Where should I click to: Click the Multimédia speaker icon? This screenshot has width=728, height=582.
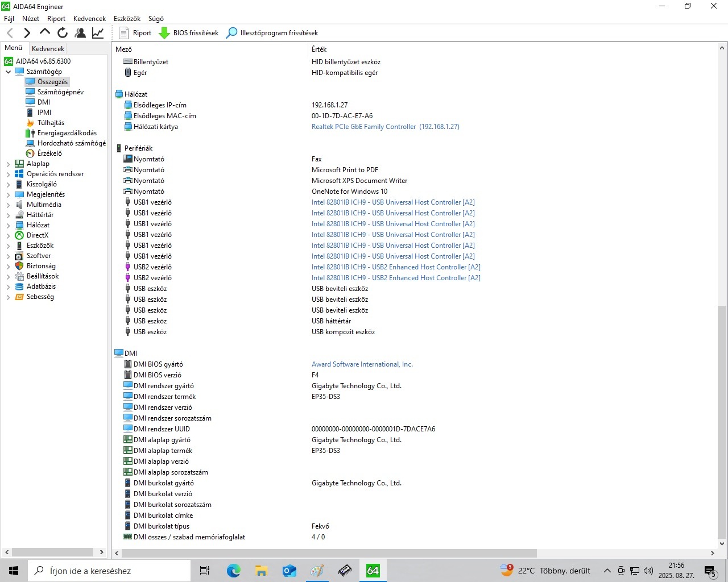point(19,205)
